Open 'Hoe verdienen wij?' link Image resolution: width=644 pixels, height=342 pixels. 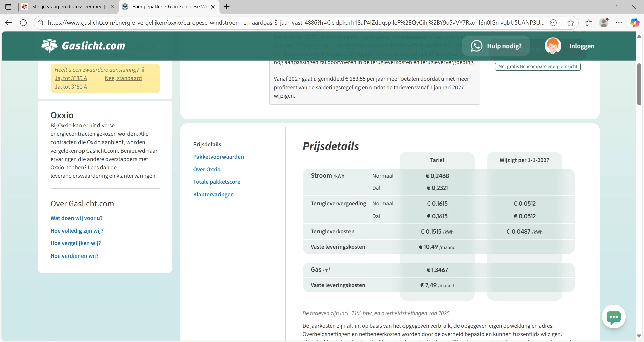click(74, 256)
